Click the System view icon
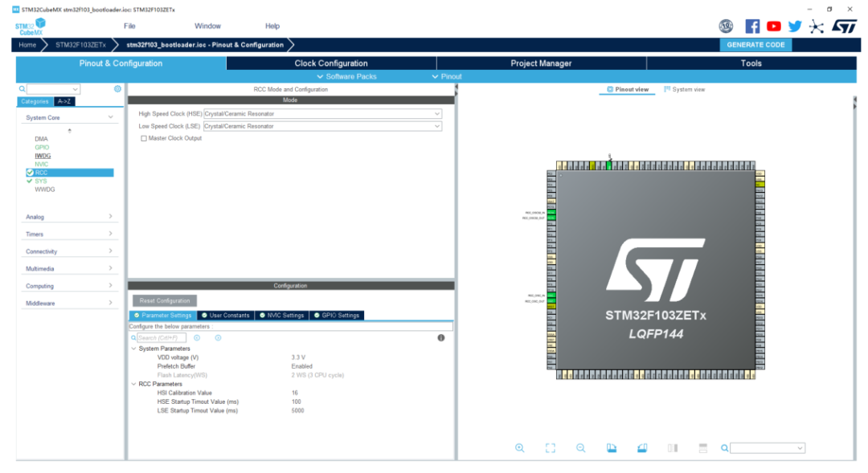Image resolution: width=868 pixels, height=473 pixels. tap(667, 89)
